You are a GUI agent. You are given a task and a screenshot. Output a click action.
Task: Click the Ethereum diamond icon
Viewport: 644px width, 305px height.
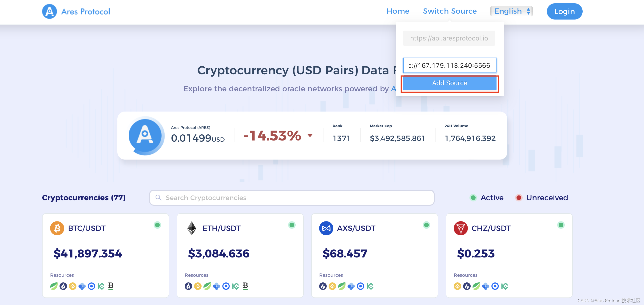pyautogui.click(x=192, y=228)
